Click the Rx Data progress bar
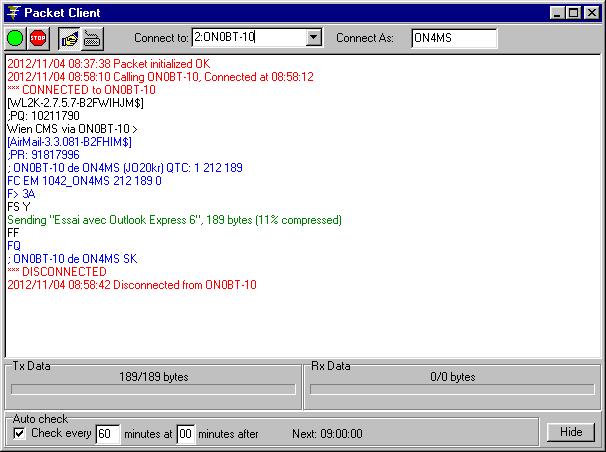606x452 pixels. pos(452,389)
